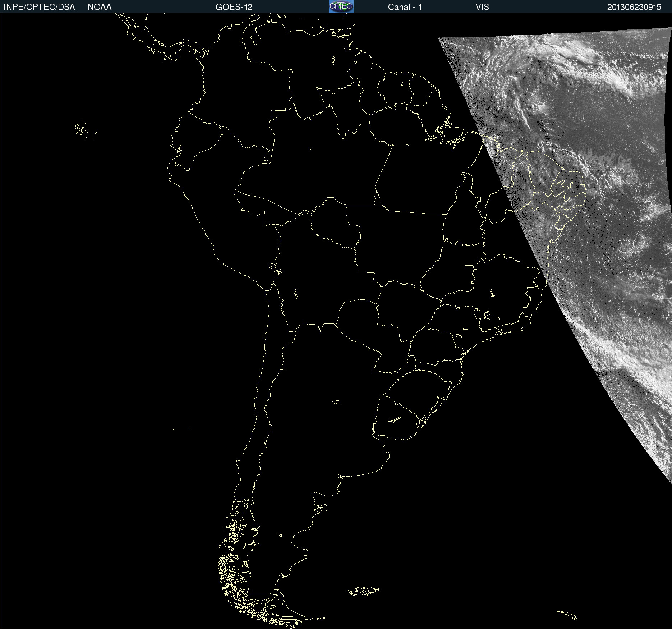Click the VIS channel label
This screenshot has height=629, width=672.
482,7
